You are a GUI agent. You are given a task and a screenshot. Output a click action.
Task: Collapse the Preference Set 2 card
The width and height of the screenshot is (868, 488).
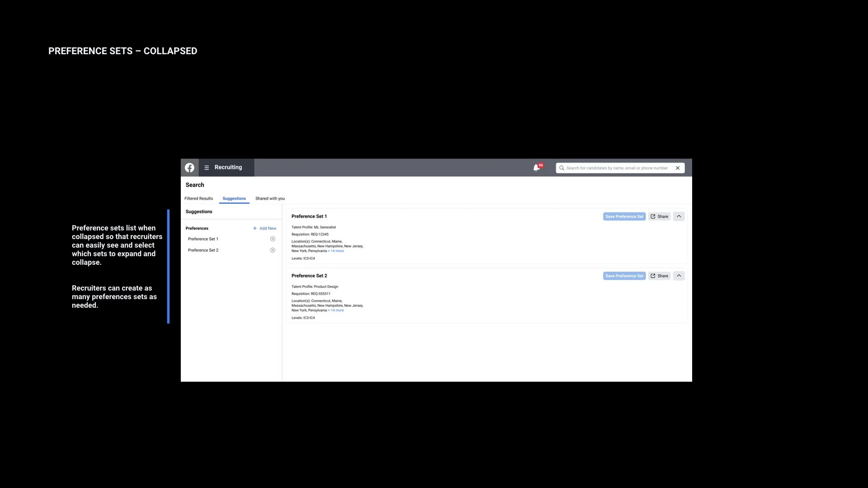(x=679, y=276)
